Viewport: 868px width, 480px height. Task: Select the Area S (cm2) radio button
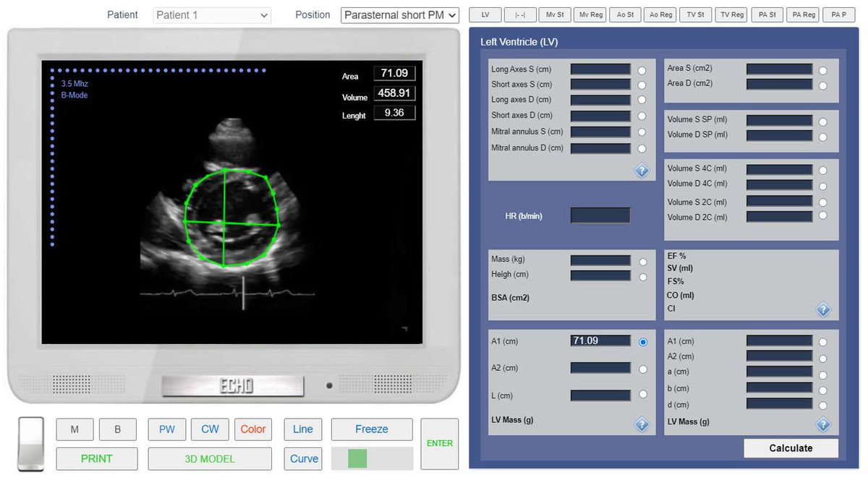tap(823, 70)
